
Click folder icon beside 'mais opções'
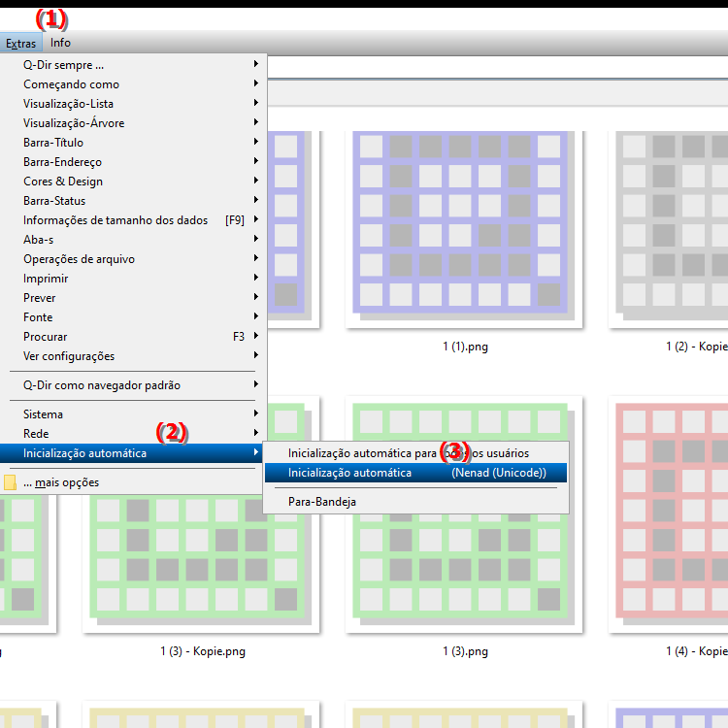pyautogui.click(x=10, y=482)
